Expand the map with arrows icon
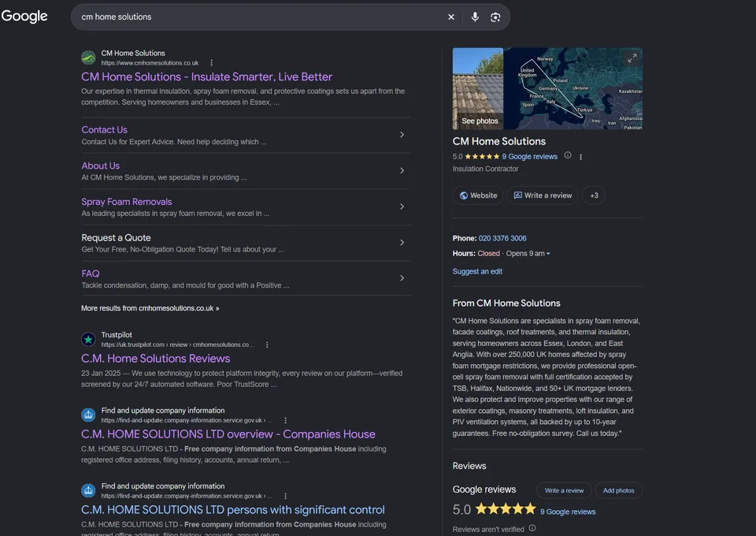 coord(632,58)
